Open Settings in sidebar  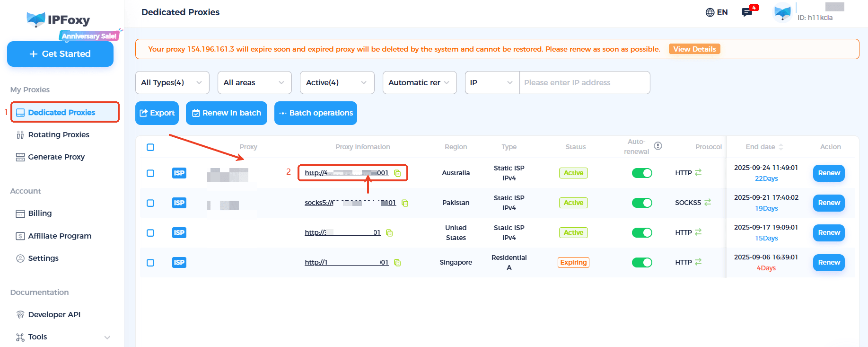pyautogui.click(x=43, y=258)
